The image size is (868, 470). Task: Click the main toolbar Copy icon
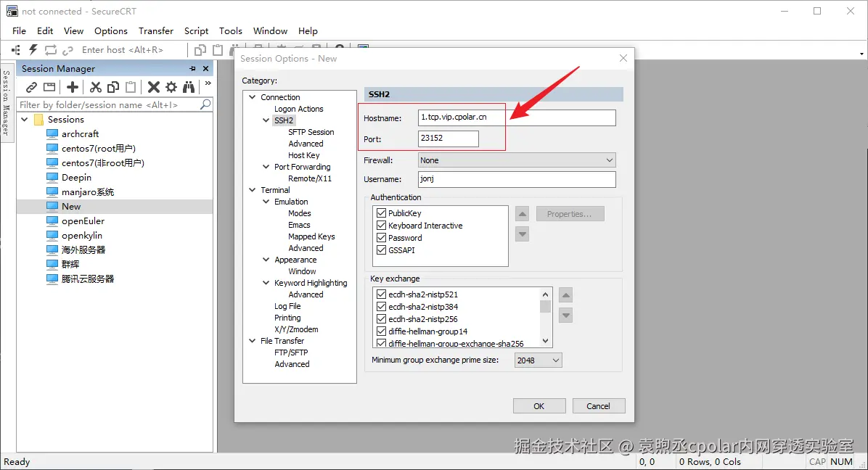[200, 50]
